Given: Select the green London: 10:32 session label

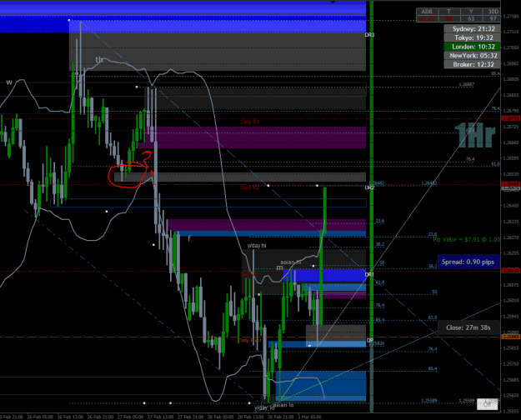Looking at the screenshot, I should click(472, 47).
